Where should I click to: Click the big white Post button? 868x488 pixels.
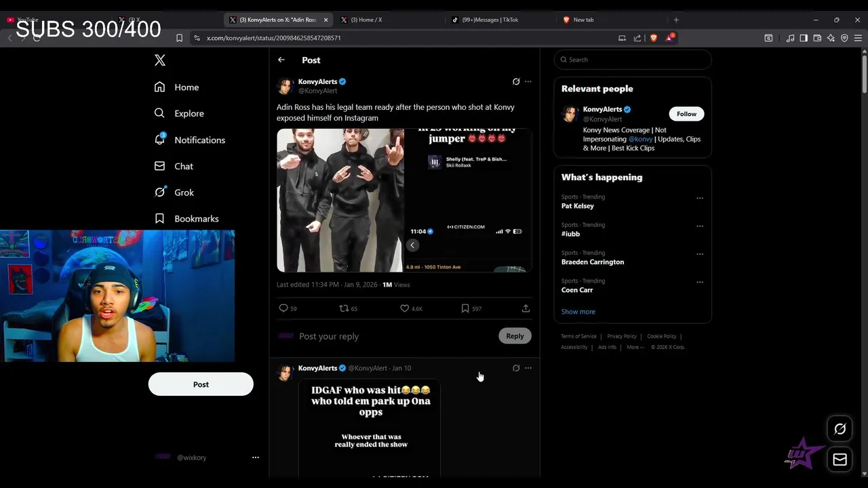pos(201,384)
